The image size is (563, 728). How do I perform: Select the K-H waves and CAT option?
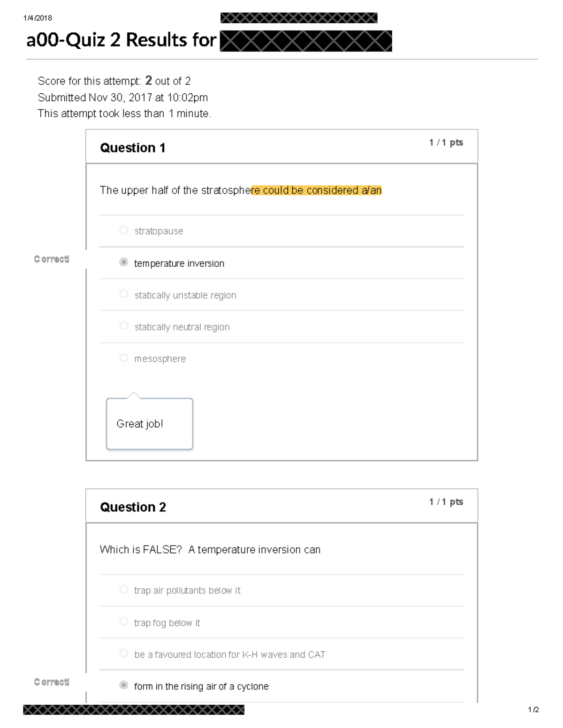(x=123, y=653)
